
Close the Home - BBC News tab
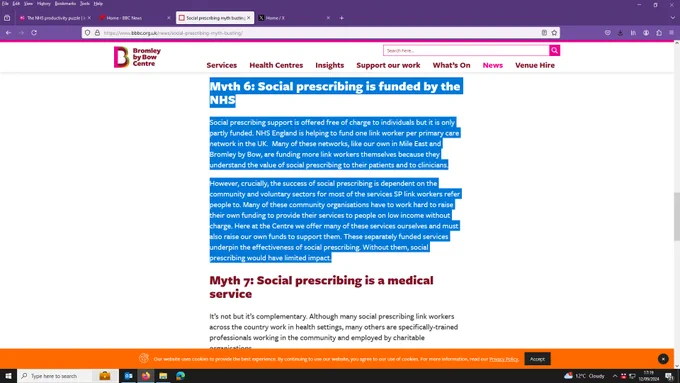point(169,18)
